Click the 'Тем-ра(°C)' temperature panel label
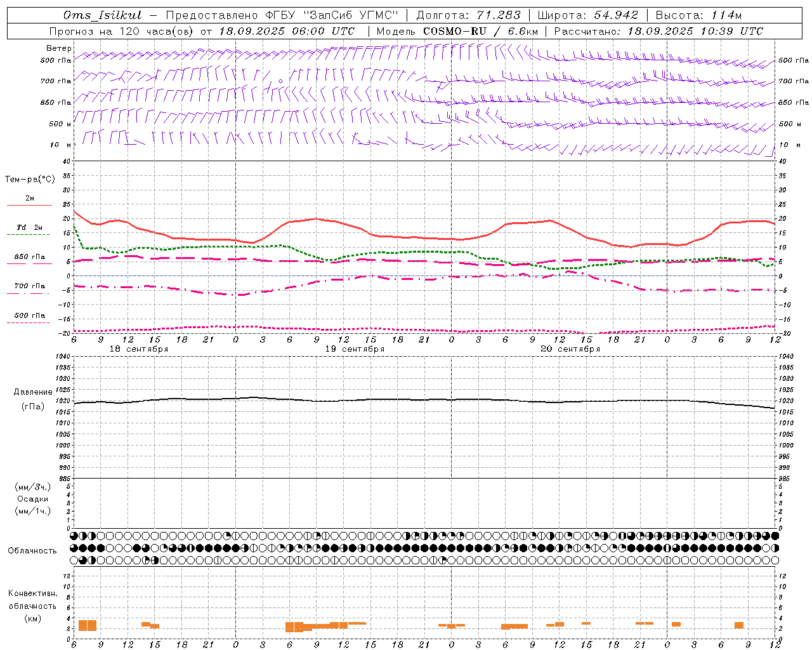 [x=30, y=180]
